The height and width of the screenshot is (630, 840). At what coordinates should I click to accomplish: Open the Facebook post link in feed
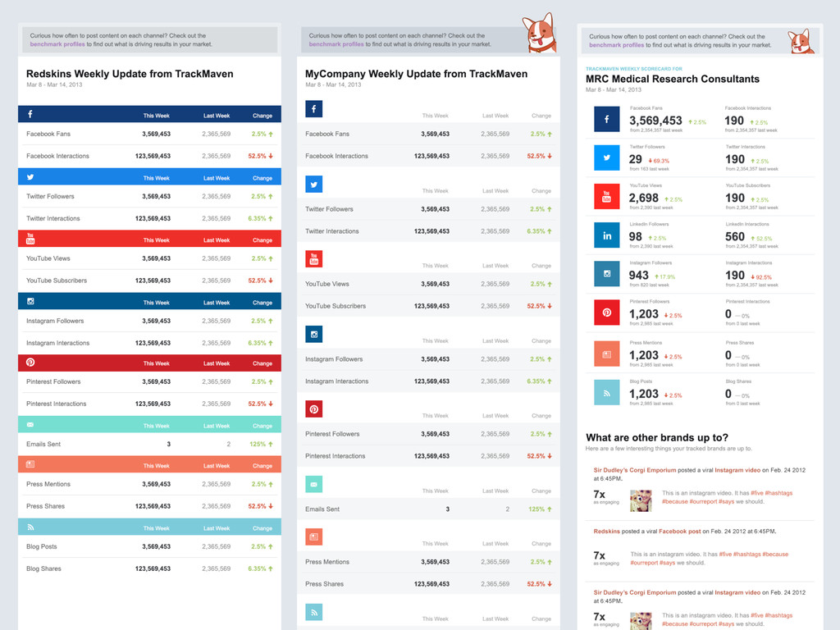pos(680,532)
